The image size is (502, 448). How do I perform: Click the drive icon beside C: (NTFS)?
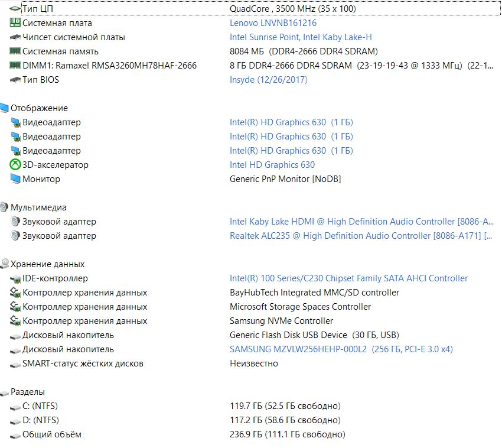pyautogui.click(x=15, y=407)
